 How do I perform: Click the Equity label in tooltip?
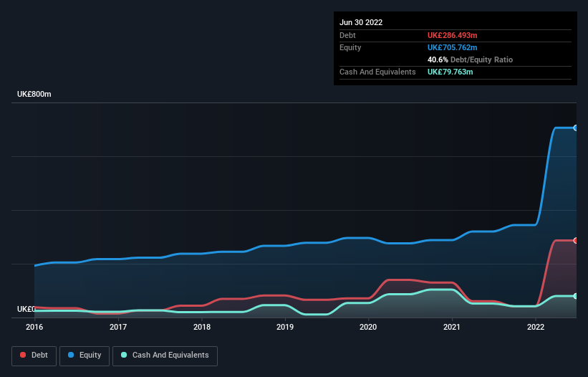point(350,47)
